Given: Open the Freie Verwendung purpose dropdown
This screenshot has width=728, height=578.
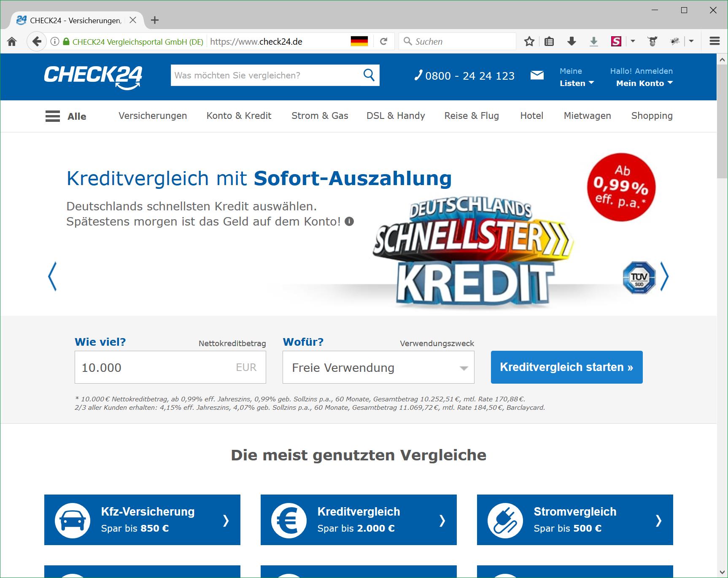Looking at the screenshot, I should [x=378, y=368].
